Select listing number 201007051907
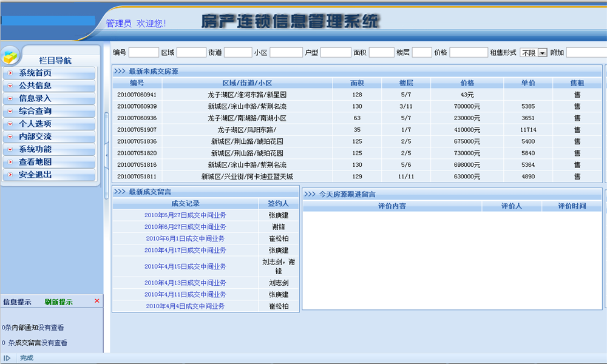 pyautogui.click(x=137, y=130)
